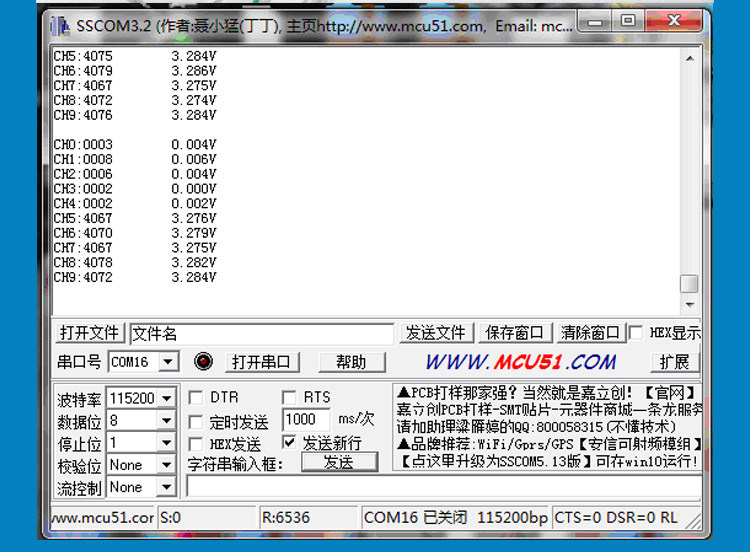Click the line CH1:0008 0.006V

pyautogui.click(x=135, y=159)
